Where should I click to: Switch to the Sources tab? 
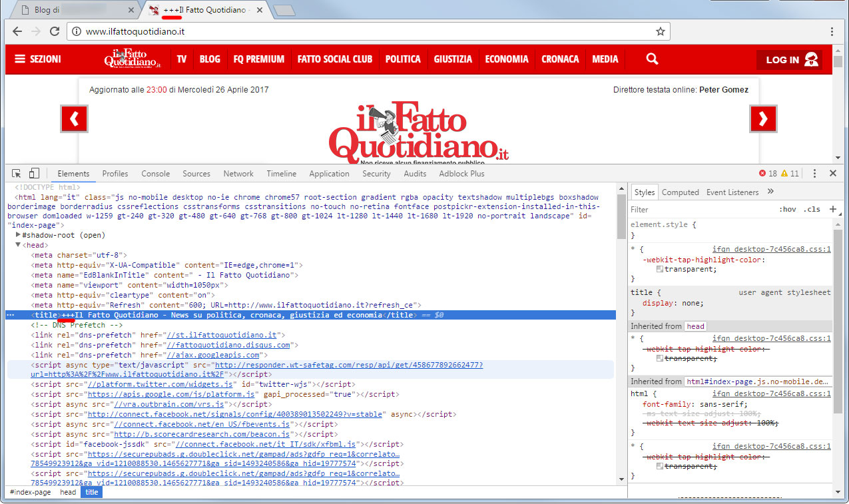click(196, 174)
